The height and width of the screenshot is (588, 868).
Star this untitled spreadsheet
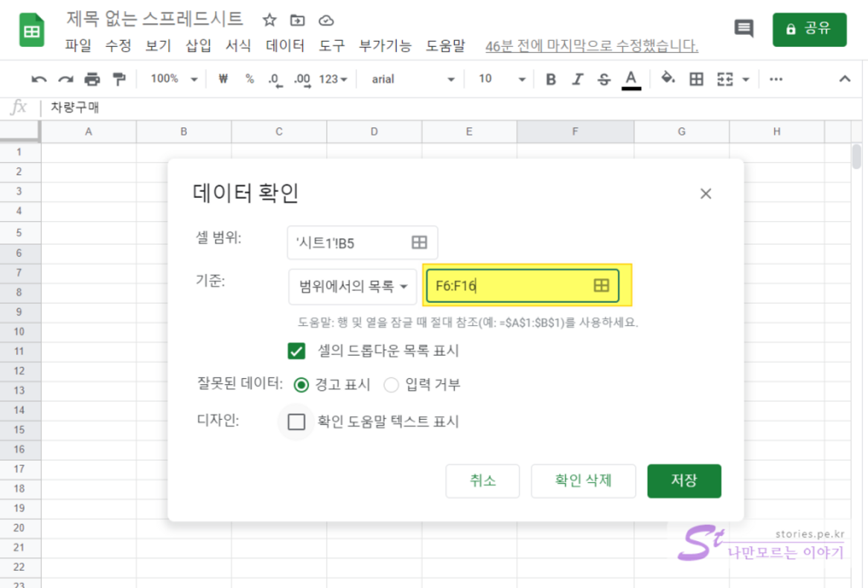[269, 20]
